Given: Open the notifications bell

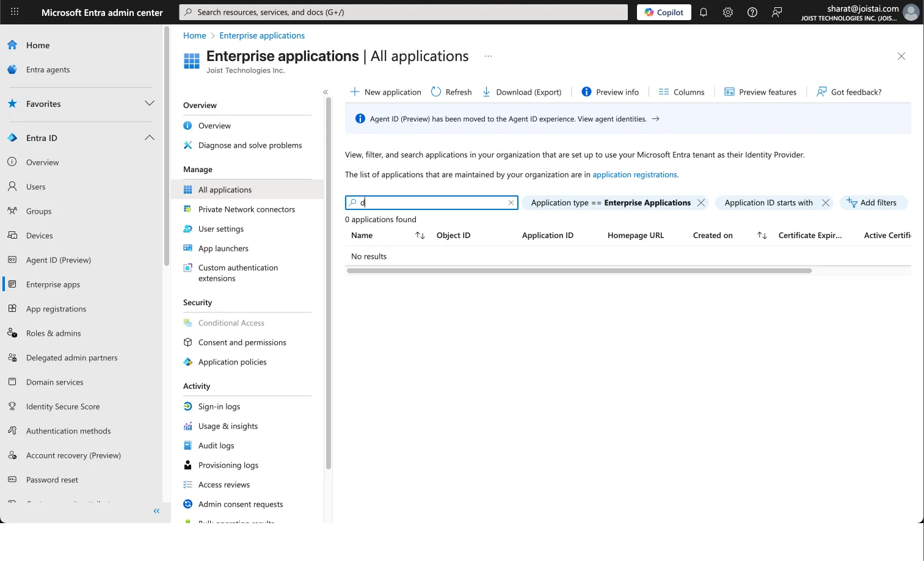Looking at the screenshot, I should 704,12.
